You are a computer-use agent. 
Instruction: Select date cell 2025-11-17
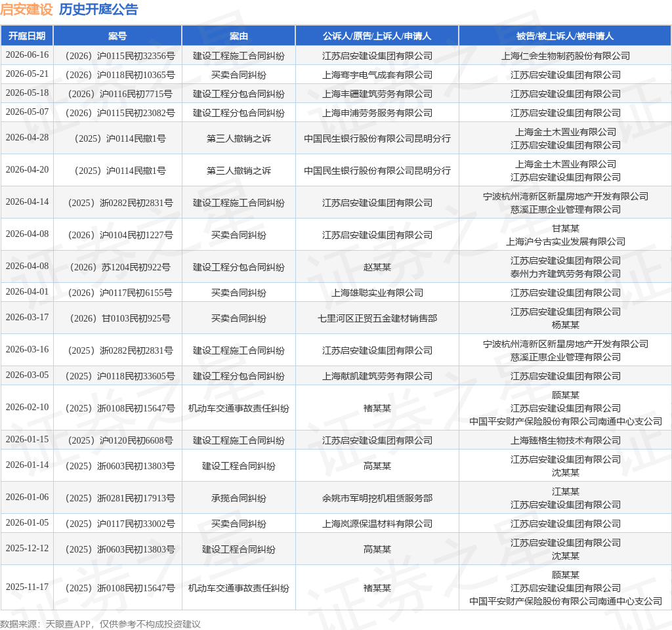click(27, 587)
